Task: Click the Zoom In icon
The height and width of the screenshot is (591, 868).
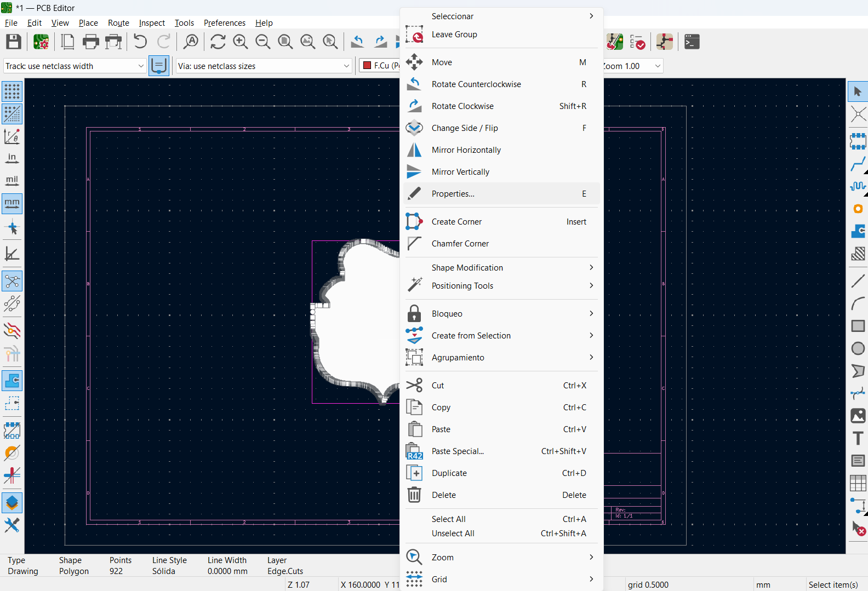Action: point(240,42)
